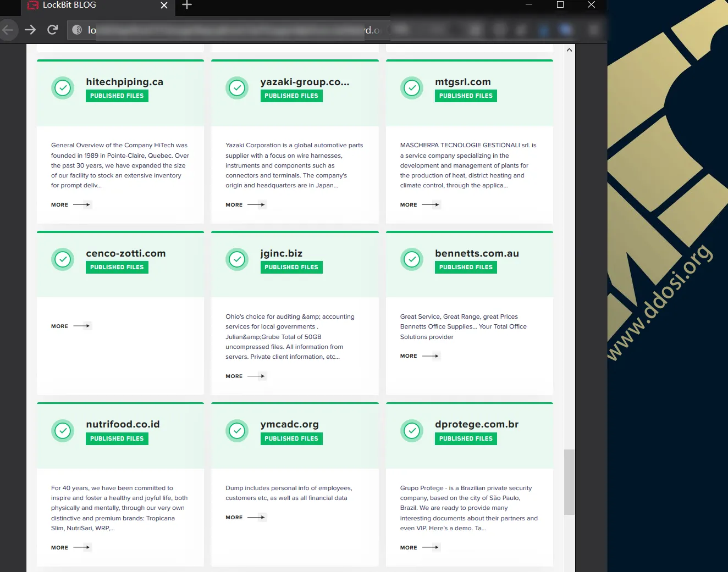
Task: Click the checkmark icon beside mtgsrl.com
Action: [x=412, y=88]
